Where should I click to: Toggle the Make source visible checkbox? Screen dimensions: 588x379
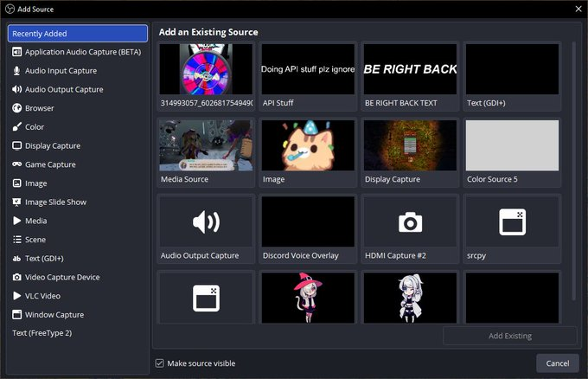160,363
